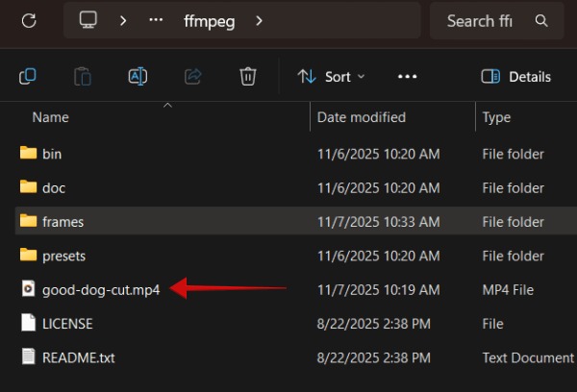Open the Sort dropdown menu

pyautogui.click(x=332, y=76)
